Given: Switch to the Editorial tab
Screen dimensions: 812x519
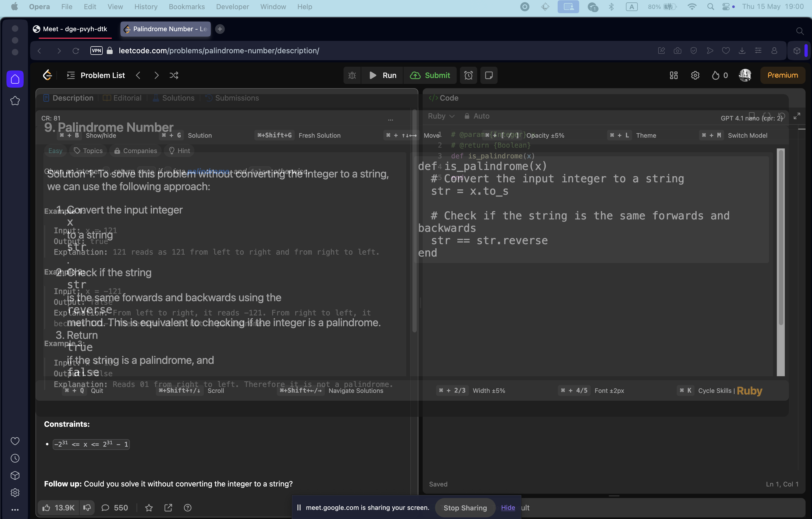Looking at the screenshot, I should click(122, 98).
